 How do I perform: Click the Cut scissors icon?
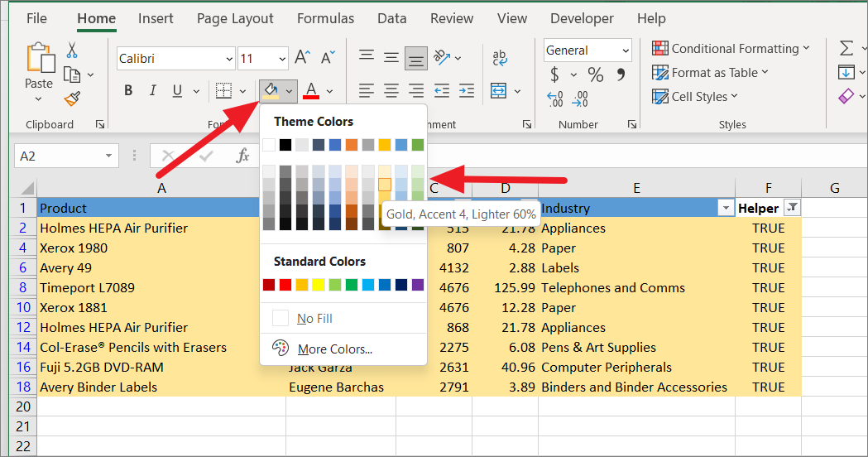coord(72,50)
